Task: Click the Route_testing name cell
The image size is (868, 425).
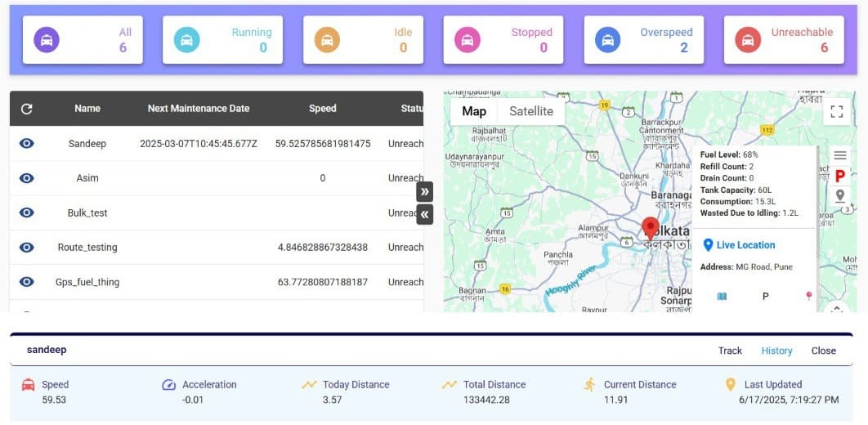Action: pyautogui.click(x=87, y=248)
